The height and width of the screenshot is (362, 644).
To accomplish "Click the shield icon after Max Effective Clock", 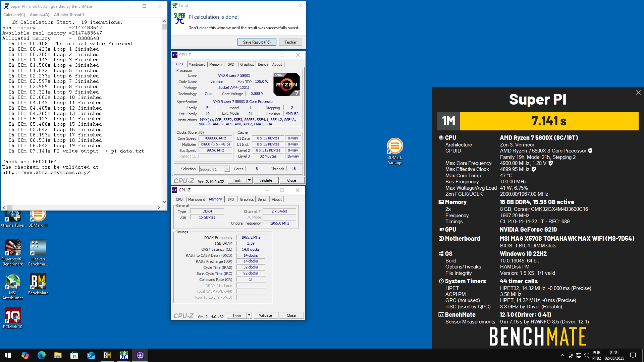I will (534, 169).
